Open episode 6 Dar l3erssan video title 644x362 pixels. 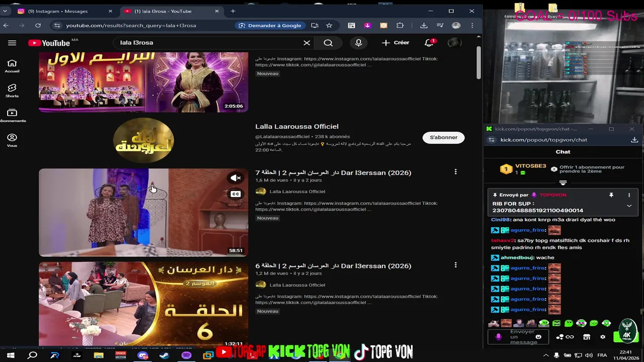[333, 266]
